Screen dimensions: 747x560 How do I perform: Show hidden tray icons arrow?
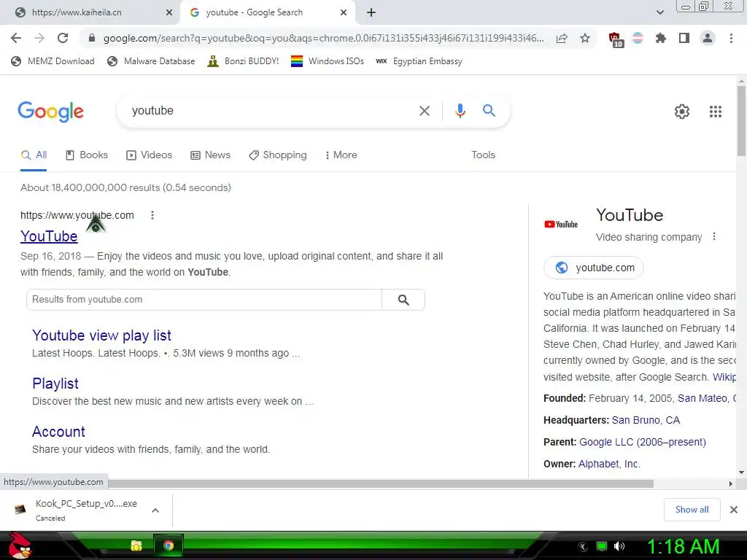point(583,546)
